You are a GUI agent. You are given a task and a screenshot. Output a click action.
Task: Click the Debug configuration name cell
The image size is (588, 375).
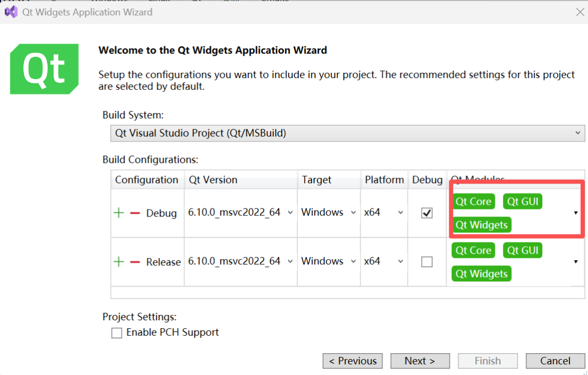(161, 213)
